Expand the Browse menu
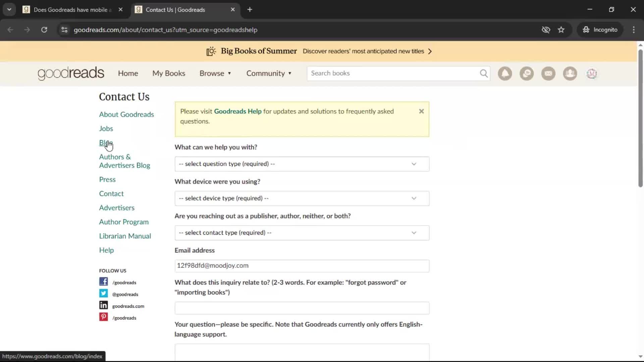Screen dimensions: 644x362 (x=215, y=73)
